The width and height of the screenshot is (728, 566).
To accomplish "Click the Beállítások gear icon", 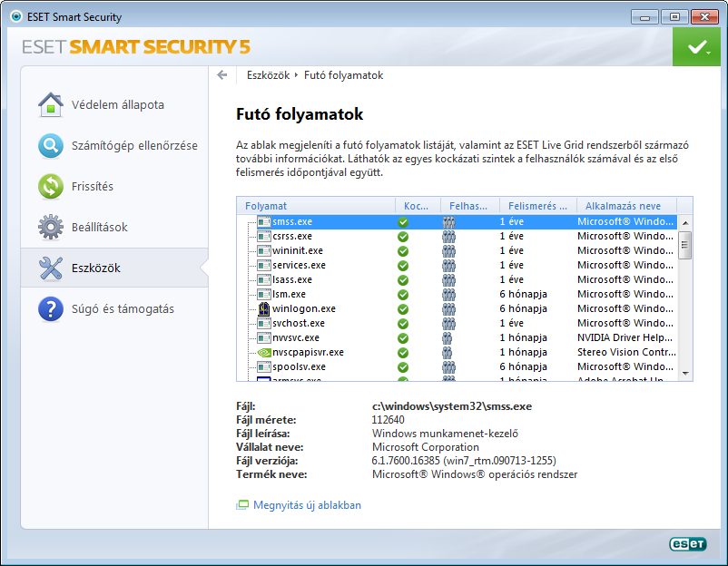I will [51, 227].
